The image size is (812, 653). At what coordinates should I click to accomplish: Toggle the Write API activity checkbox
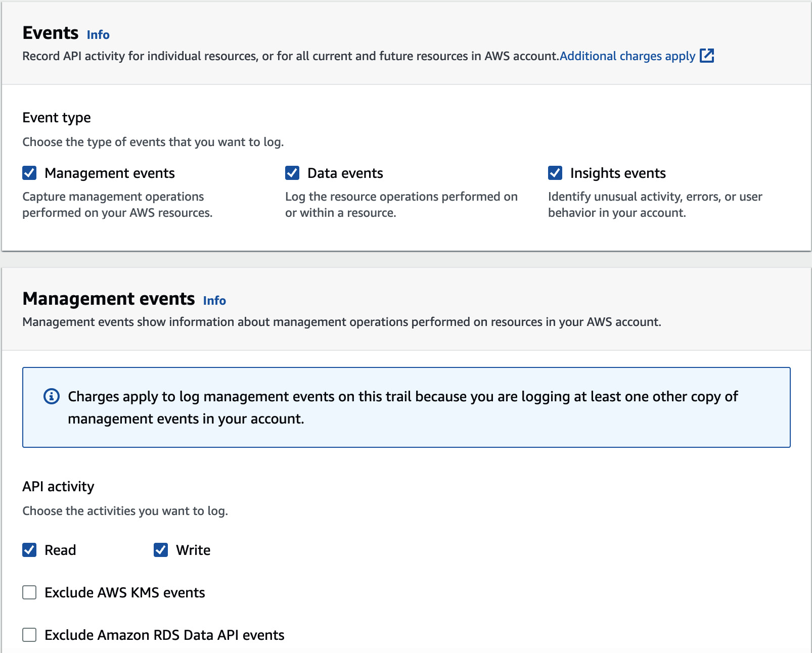point(161,550)
